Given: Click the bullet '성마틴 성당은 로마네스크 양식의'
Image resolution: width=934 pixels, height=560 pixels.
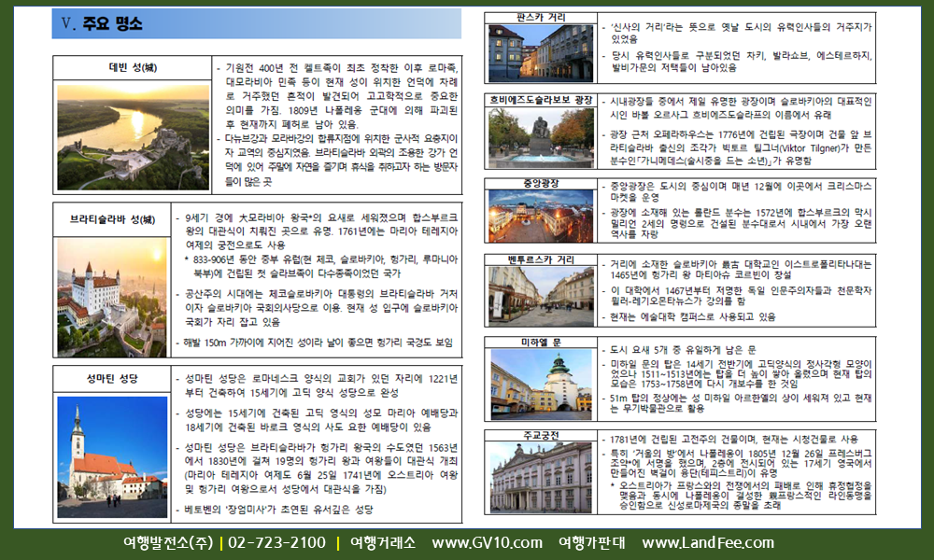Looking at the screenshot, I should pyautogui.click(x=317, y=385).
